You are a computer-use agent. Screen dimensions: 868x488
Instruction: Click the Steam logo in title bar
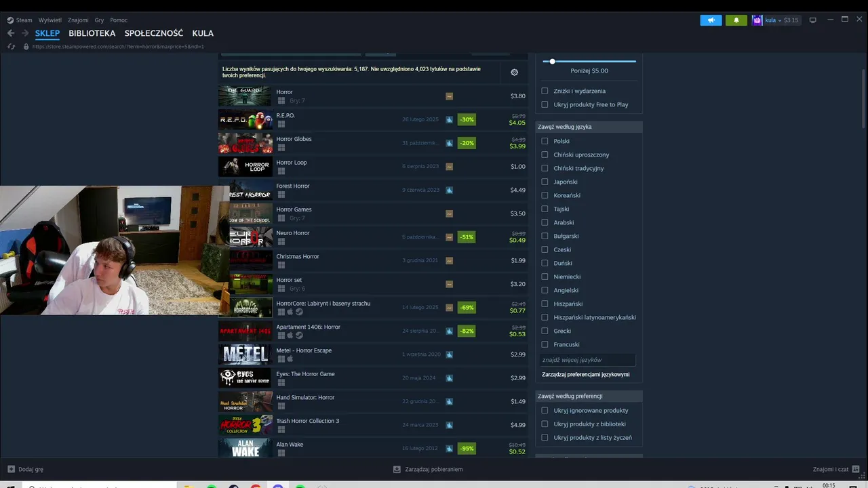click(10, 20)
